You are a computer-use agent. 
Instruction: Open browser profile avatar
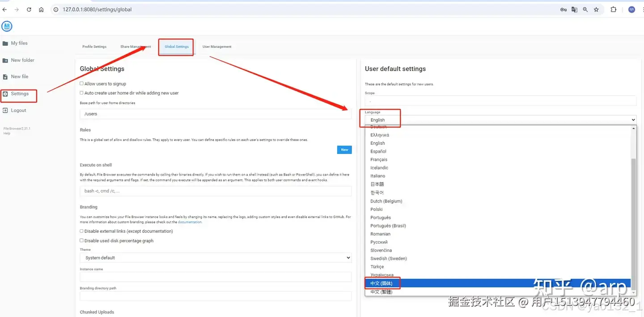tap(631, 9)
